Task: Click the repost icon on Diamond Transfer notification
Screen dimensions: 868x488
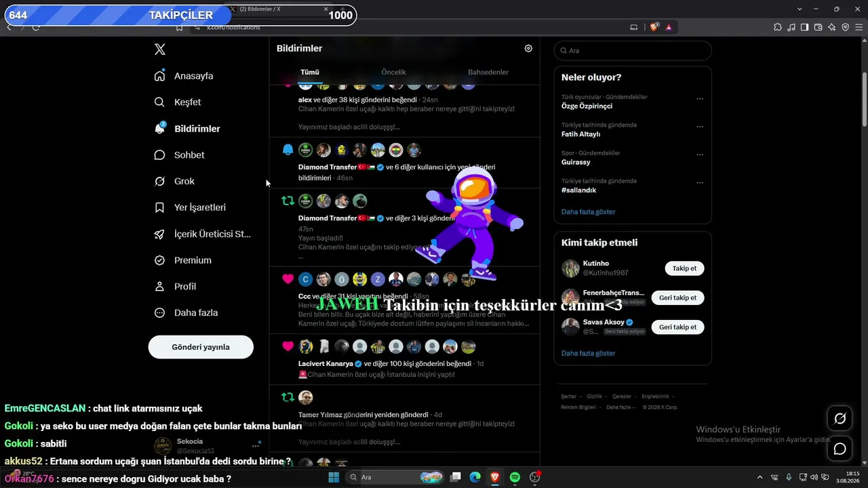Action: (x=288, y=201)
